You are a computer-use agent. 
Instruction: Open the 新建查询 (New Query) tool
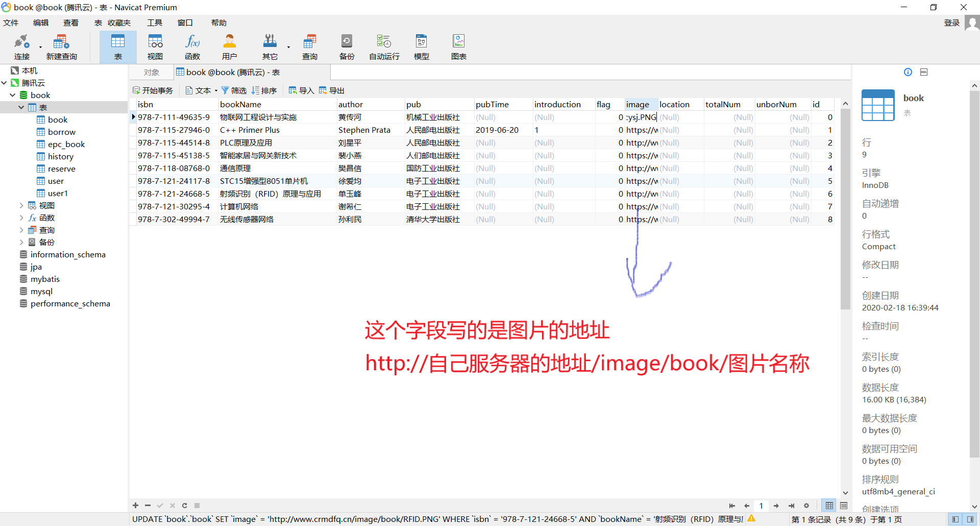61,46
